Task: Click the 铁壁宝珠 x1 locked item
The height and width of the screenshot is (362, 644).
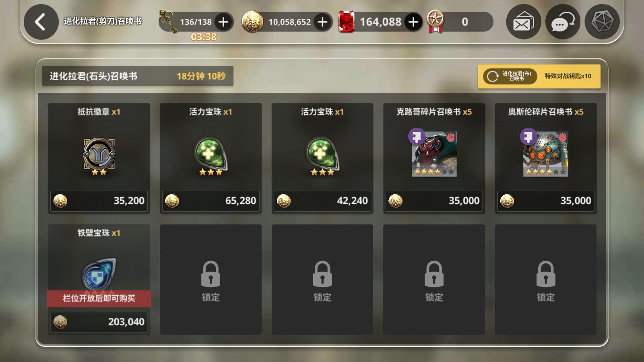Action: (x=99, y=279)
